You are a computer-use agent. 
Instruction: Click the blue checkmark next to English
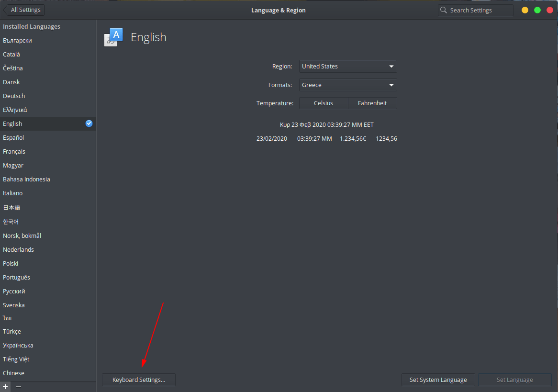pos(89,123)
